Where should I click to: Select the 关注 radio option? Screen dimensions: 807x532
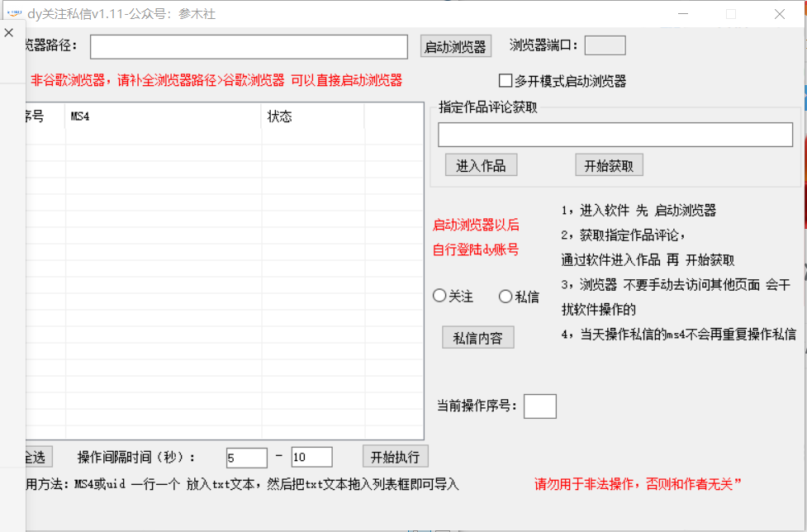439,295
